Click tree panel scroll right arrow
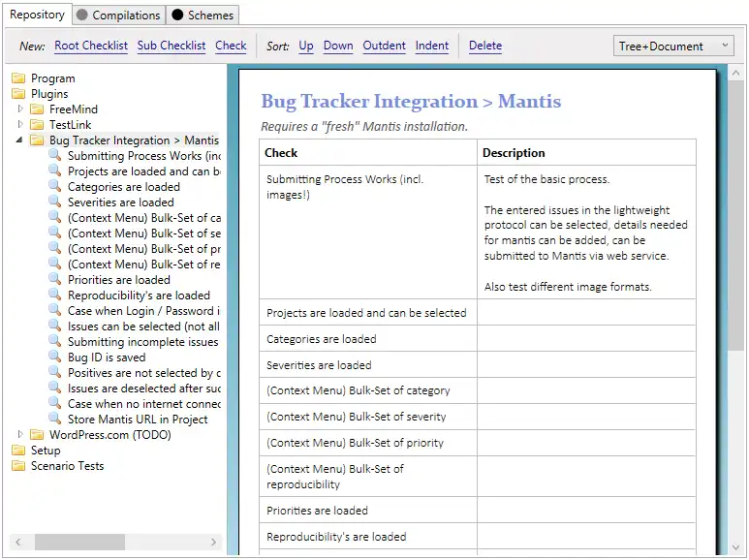749x560 pixels. tap(213, 542)
